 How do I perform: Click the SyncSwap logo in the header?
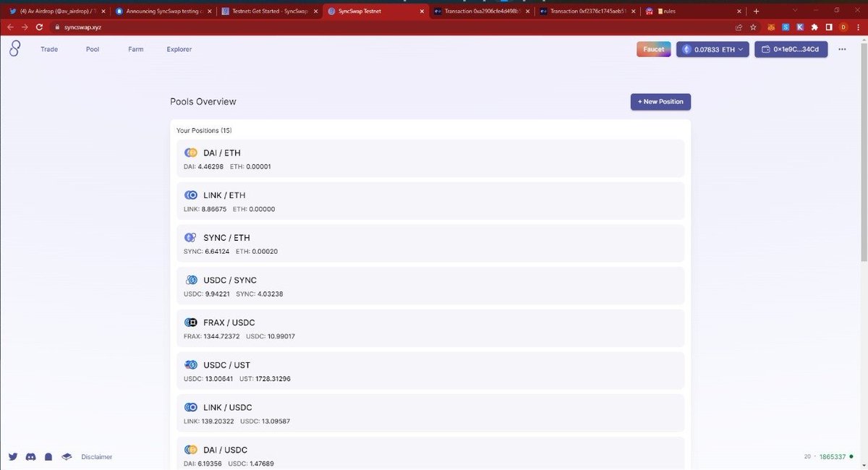[x=14, y=49]
